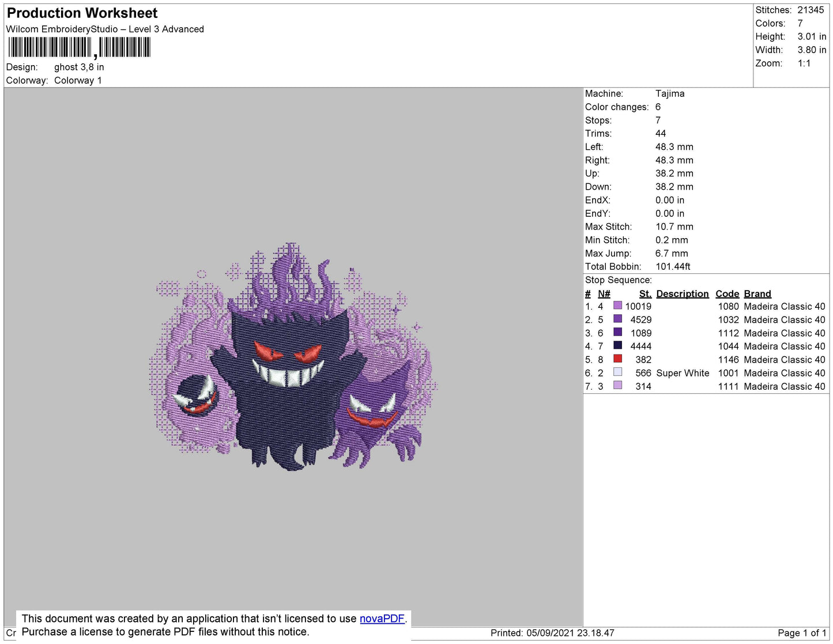Viewport: 833px width, 644px height.
Task: Click the 'Description' column header
Action: 683,294
